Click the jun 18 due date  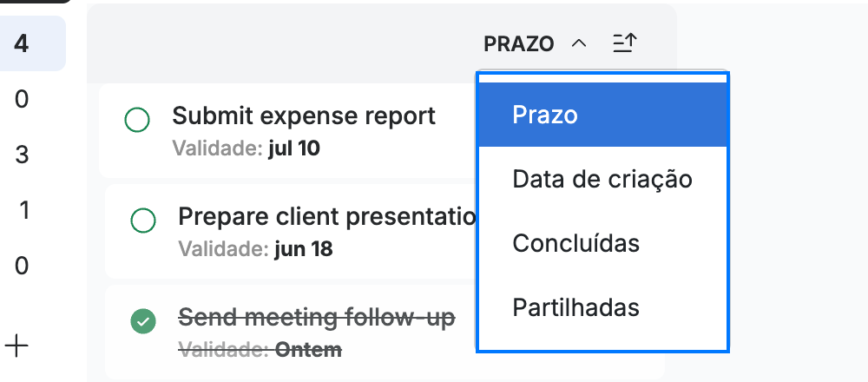pyautogui.click(x=303, y=249)
